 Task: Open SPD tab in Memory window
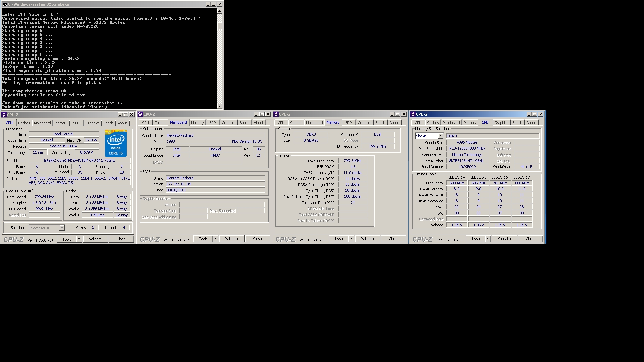(x=348, y=123)
